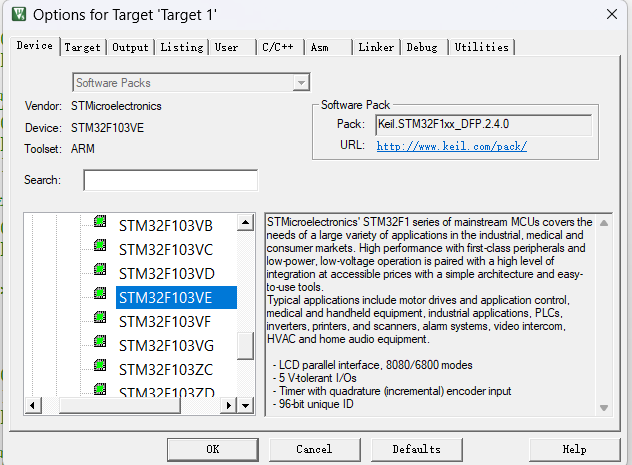This screenshot has width=632, height=465.
Task: Click the Pack name field
Action: pos(483,125)
